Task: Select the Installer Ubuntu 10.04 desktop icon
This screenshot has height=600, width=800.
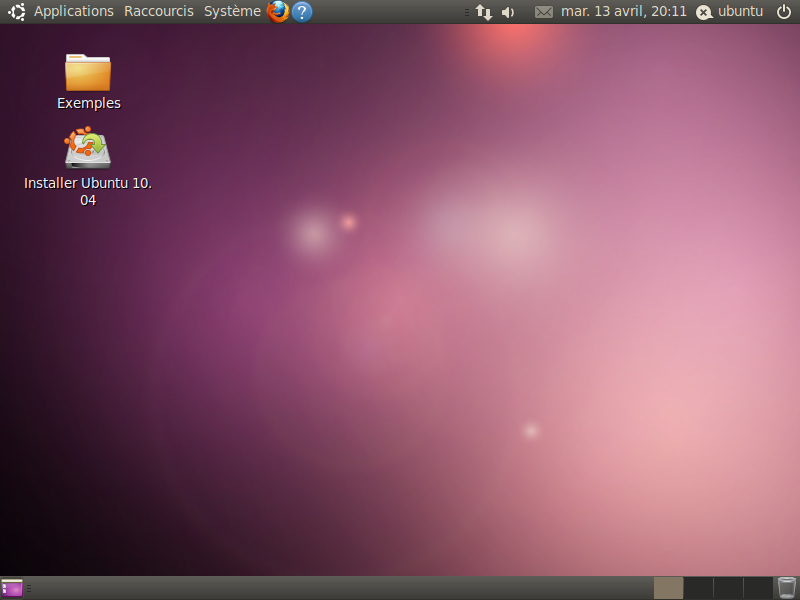Action: click(x=88, y=150)
